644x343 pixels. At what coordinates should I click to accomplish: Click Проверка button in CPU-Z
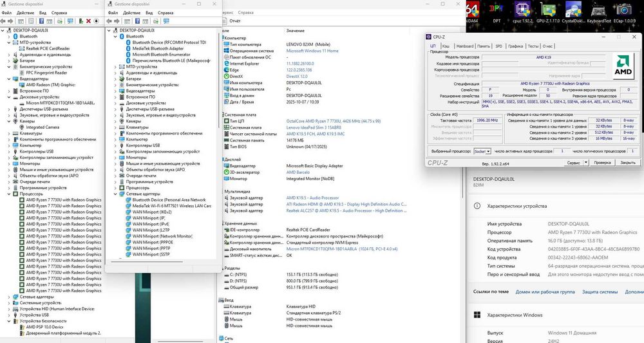coord(602,162)
